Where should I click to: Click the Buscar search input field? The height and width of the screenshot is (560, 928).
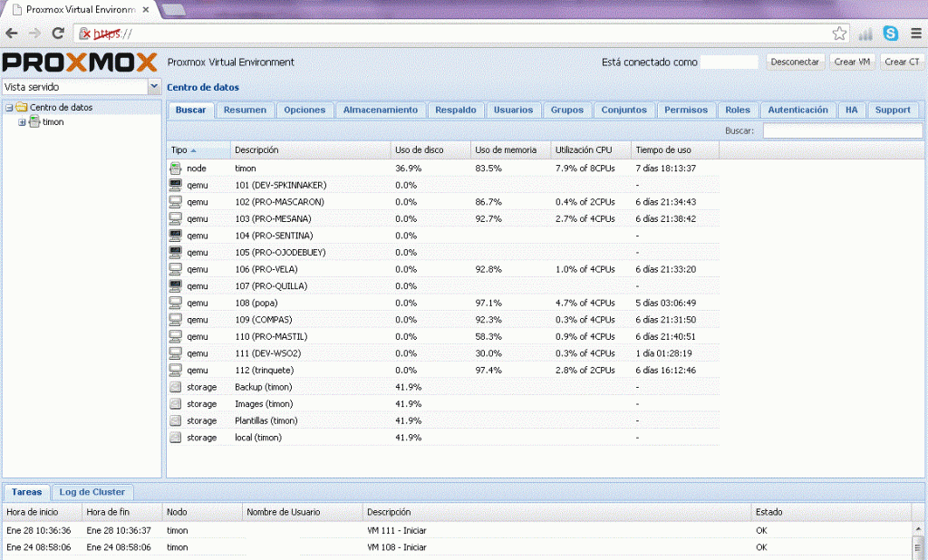coord(842,130)
